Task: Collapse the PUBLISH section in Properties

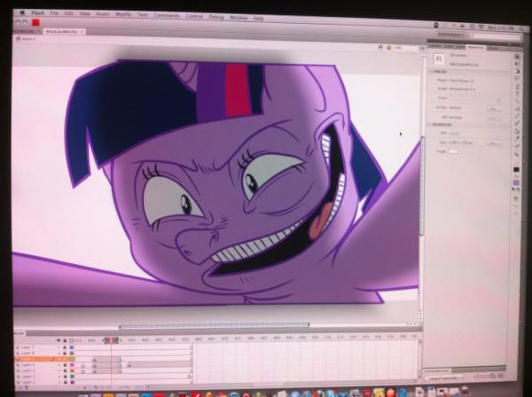Action: pos(430,72)
